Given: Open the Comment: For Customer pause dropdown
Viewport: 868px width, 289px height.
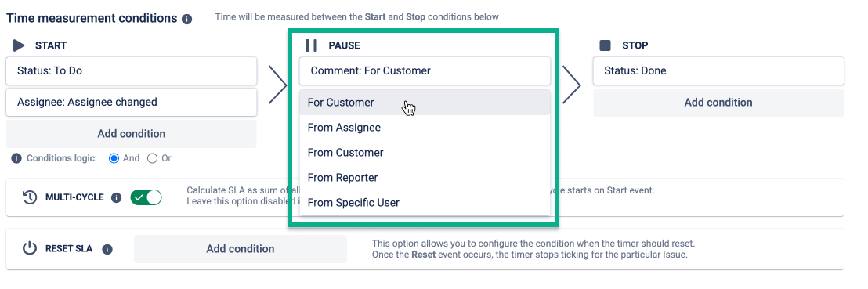Looking at the screenshot, I should [425, 70].
